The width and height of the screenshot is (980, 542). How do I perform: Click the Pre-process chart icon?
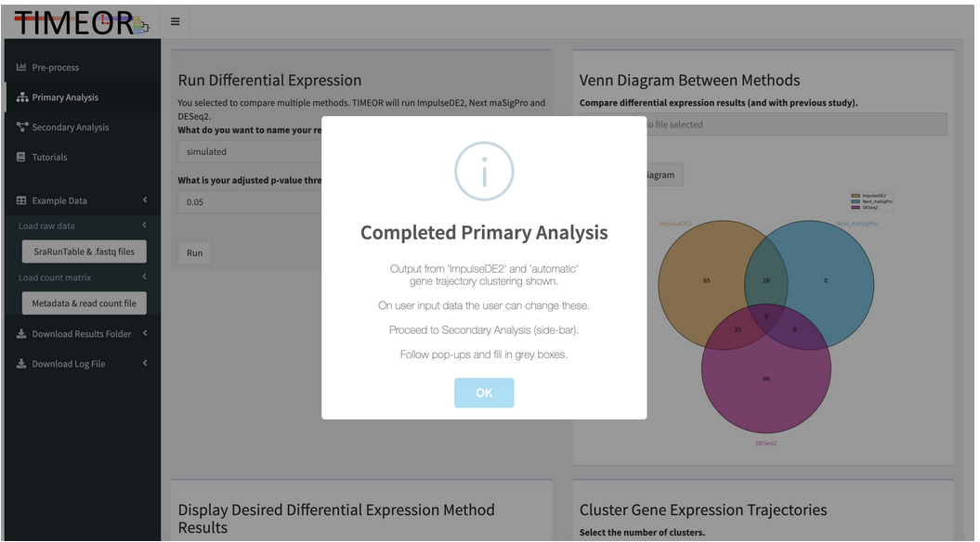(21, 67)
